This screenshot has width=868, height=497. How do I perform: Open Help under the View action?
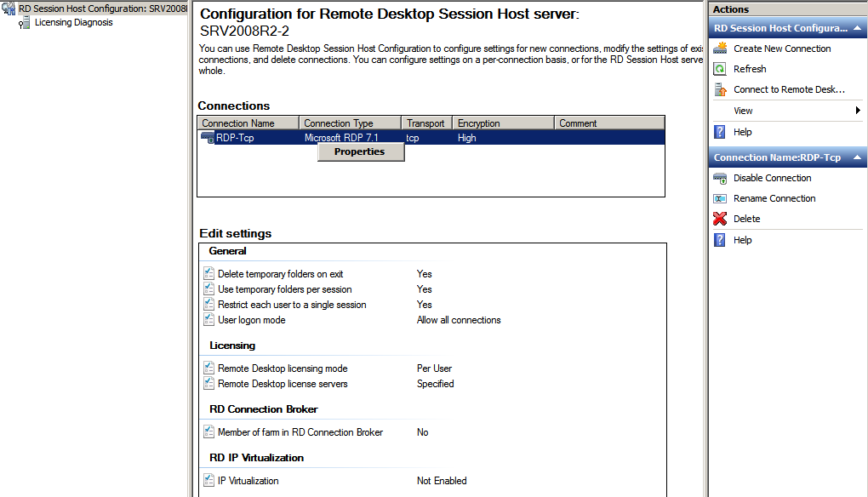coord(742,132)
